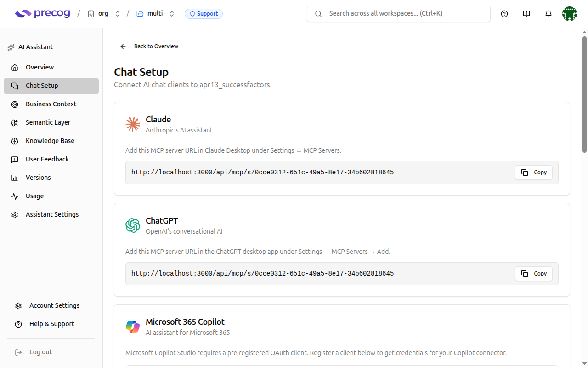Click the ChatGPT MCP URL text
588x368 pixels.
[x=262, y=274]
